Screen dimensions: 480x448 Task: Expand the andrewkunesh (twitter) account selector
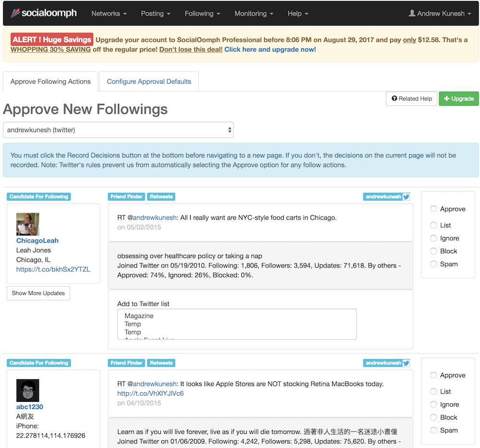[x=118, y=130]
